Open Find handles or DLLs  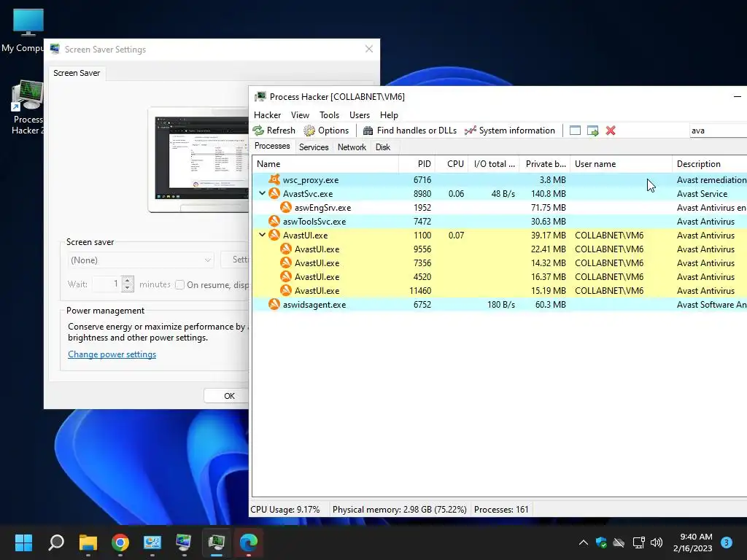pyautogui.click(x=410, y=131)
